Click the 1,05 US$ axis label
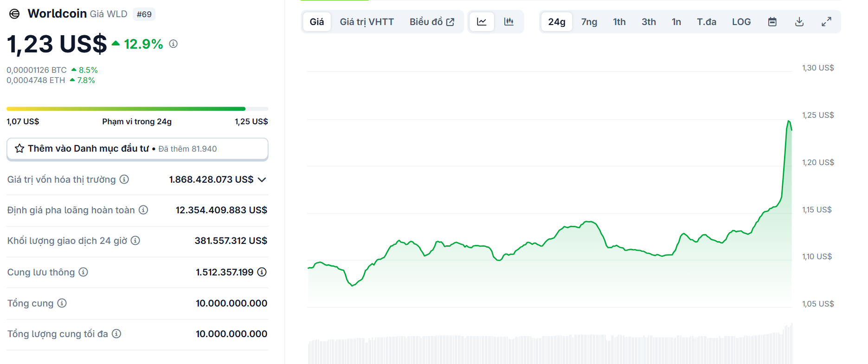This screenshot has width=868, height=364. (818, 304)
